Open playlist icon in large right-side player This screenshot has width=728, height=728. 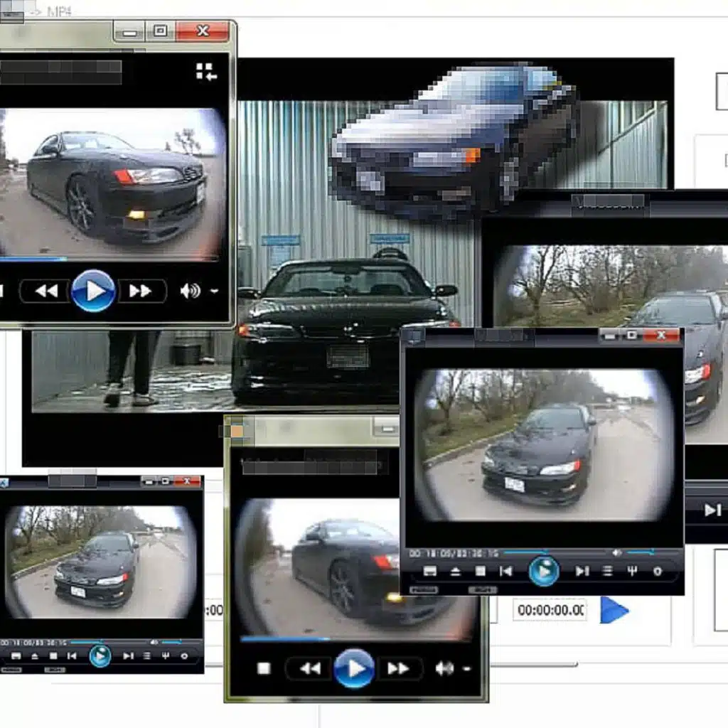[607, 571]
